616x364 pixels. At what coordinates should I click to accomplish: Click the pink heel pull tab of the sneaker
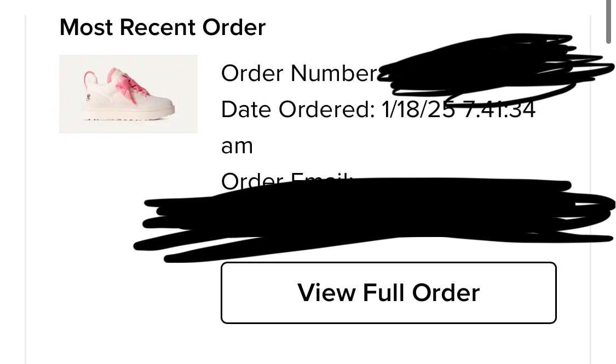click(x=90, y=78)
